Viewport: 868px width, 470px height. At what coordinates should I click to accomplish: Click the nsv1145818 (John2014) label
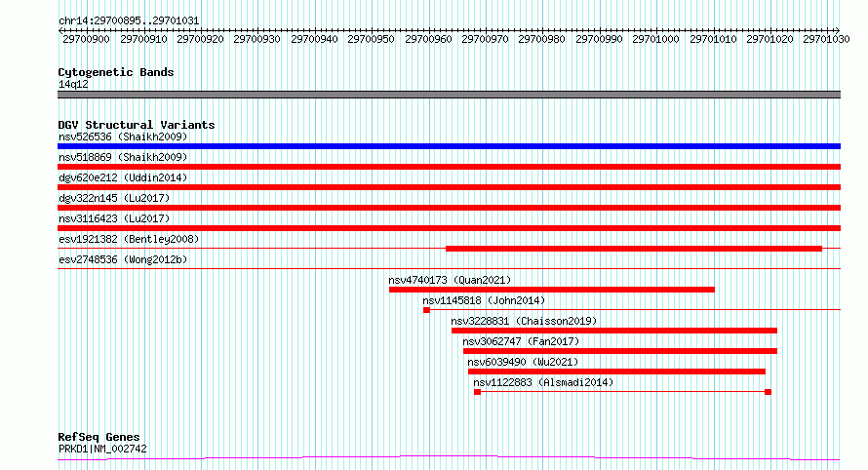(x=484, y=300)
